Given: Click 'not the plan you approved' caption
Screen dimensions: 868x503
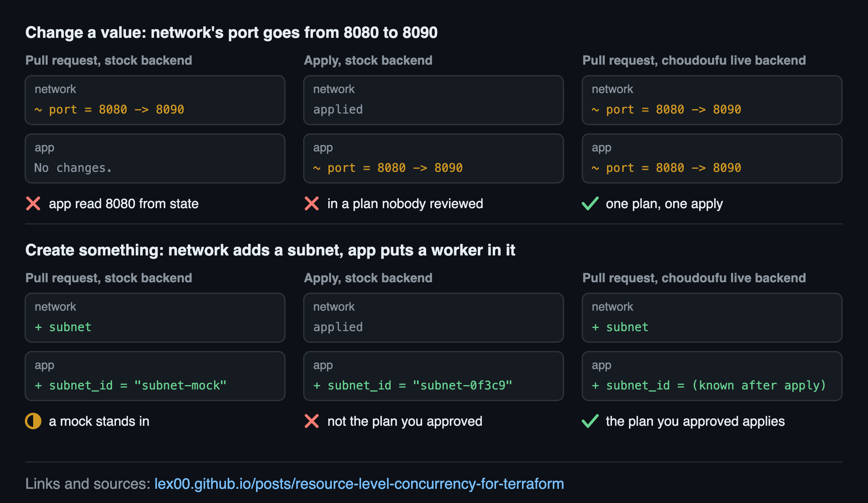Looking at the screenshot, I should point(405,421).
